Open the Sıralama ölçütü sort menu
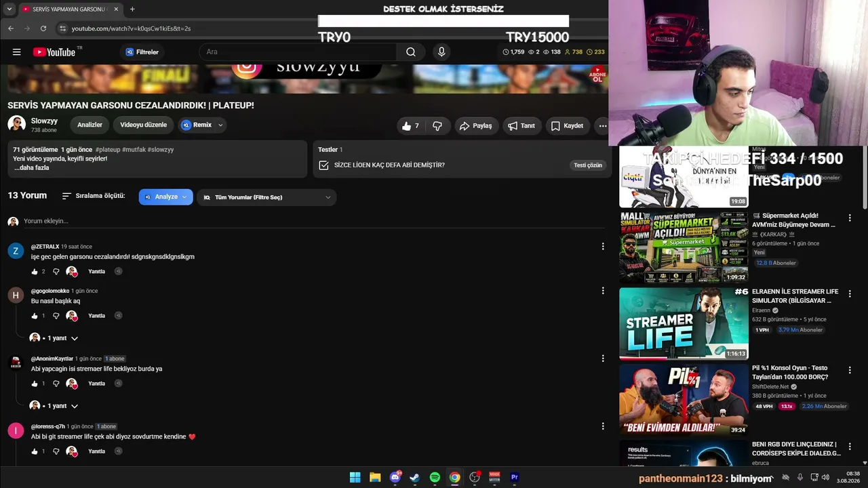The width and height of the screenshot is (868, 488). coord(94,197)
